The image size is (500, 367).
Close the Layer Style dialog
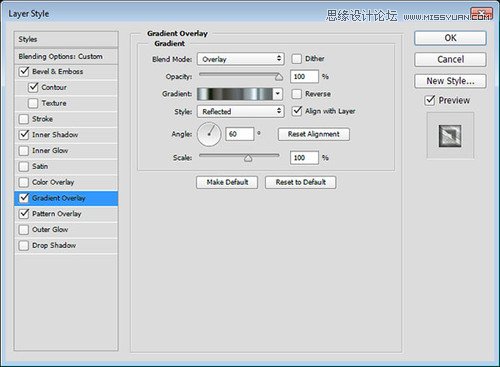pyautogui.click(x=481, y=14)
